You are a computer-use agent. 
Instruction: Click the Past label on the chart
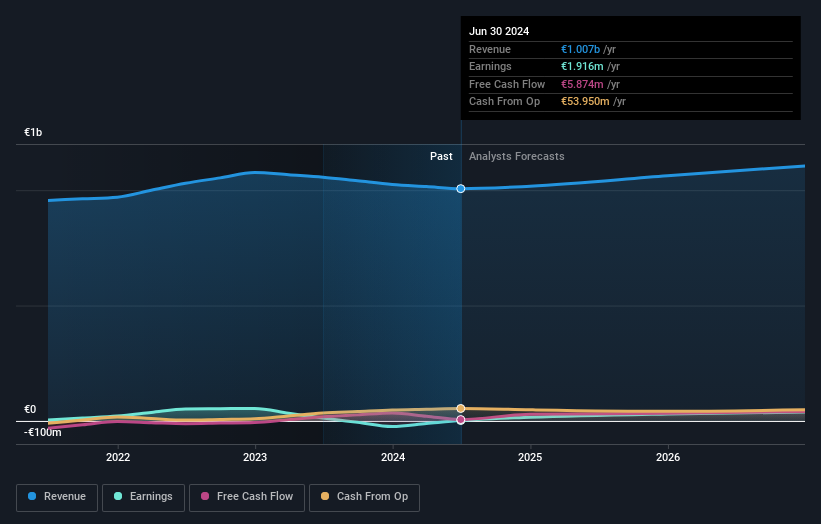pos(441,157)
